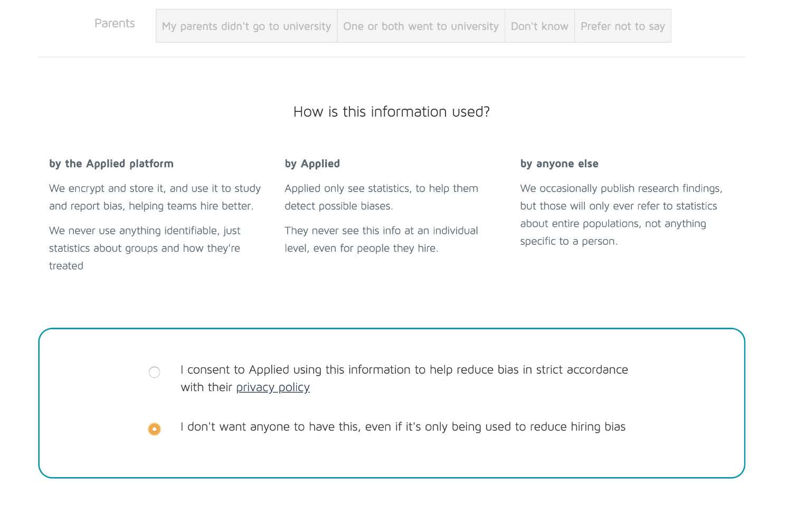Click the "They never see this info" paragraph

click(381, 239)
